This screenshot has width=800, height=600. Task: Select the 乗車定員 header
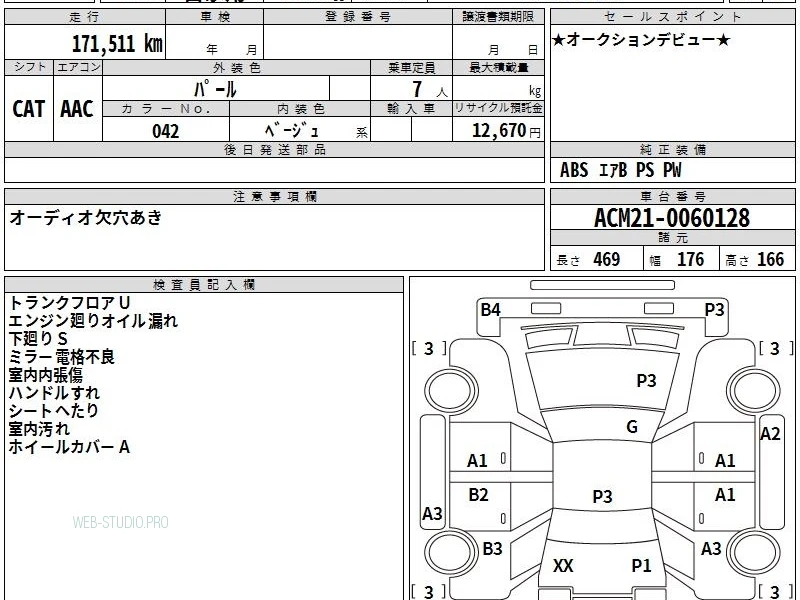411,67
